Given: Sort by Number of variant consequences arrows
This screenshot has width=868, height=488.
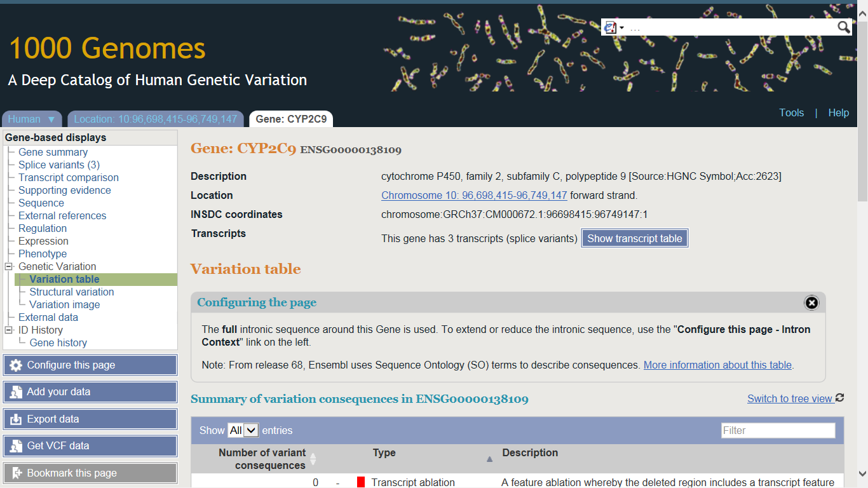Looking at the screenshot, I should pos(313,459).
